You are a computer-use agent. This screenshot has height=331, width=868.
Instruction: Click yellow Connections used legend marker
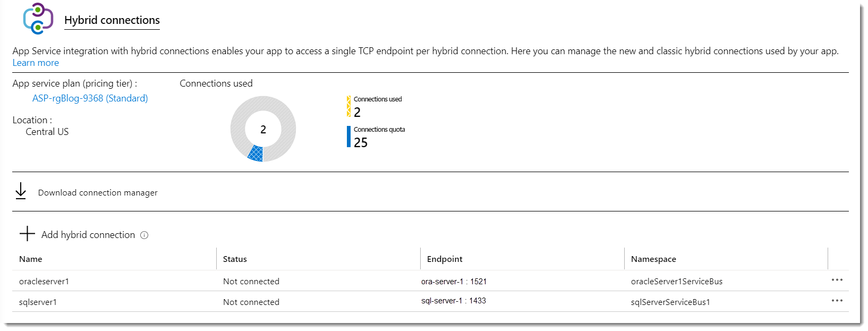[x=348, y=106]
